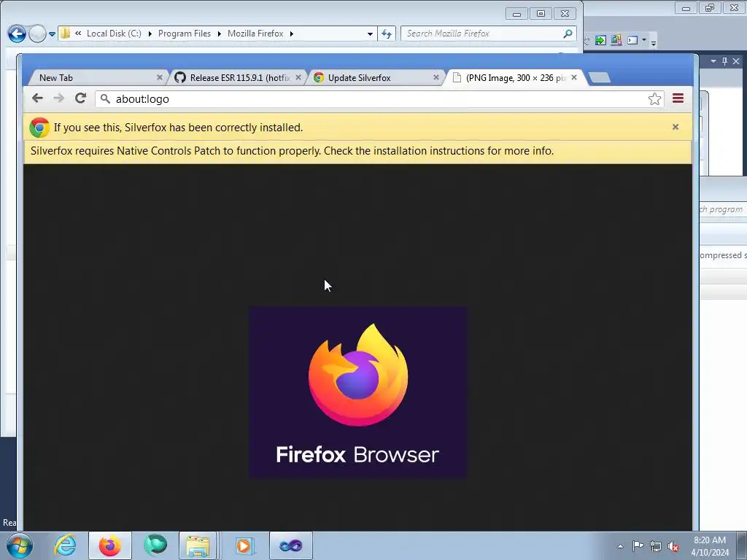
Task: Click Program Files in the Explorer breadcrumb
Action: (x=185, y=34)
